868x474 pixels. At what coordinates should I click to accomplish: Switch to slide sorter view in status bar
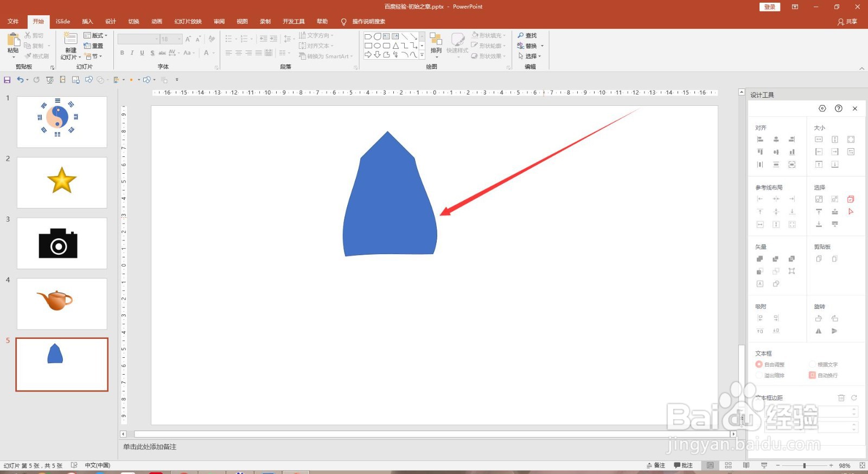[728, 465]
